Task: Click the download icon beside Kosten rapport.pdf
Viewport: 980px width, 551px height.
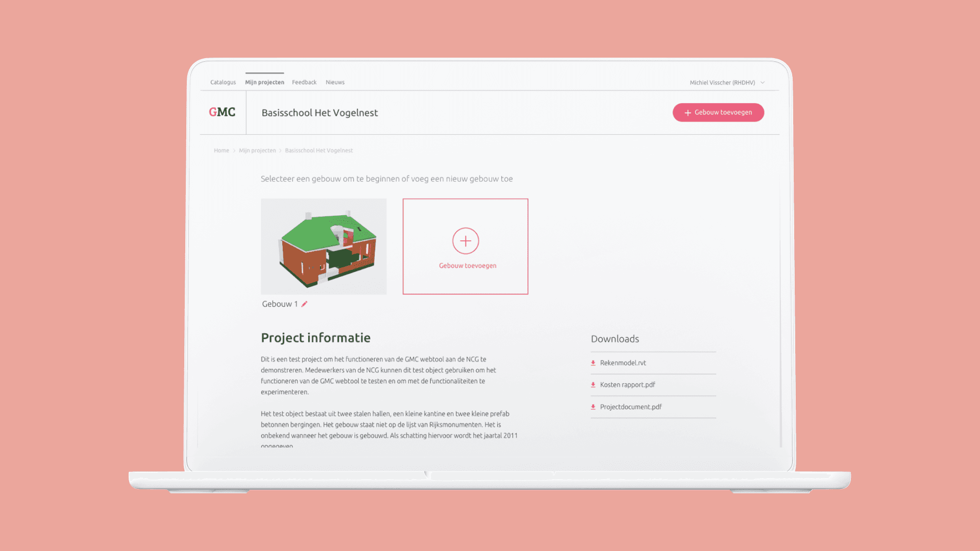Action: [x=593, y=385]
